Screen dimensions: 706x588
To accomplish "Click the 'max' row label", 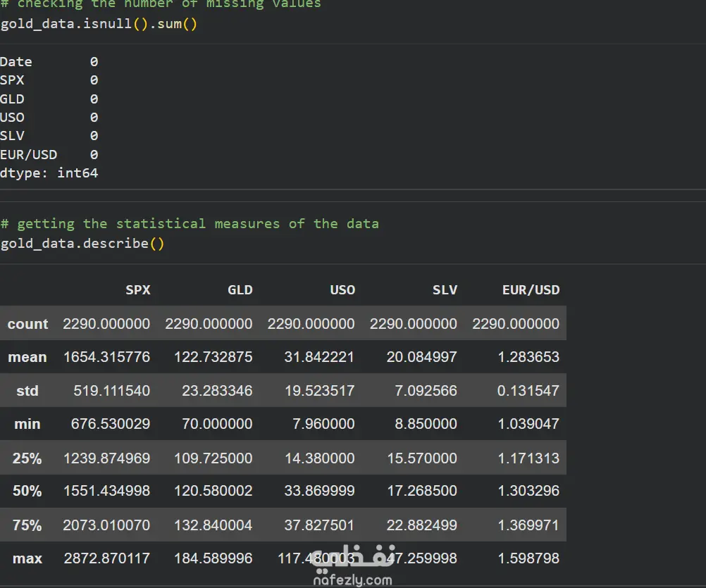I will (x=27, y=558).
